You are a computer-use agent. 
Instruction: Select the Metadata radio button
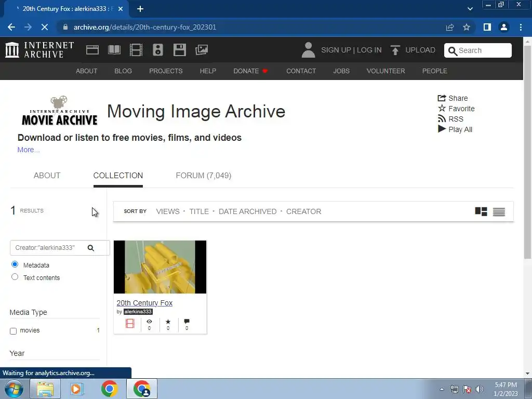point(15,264)
